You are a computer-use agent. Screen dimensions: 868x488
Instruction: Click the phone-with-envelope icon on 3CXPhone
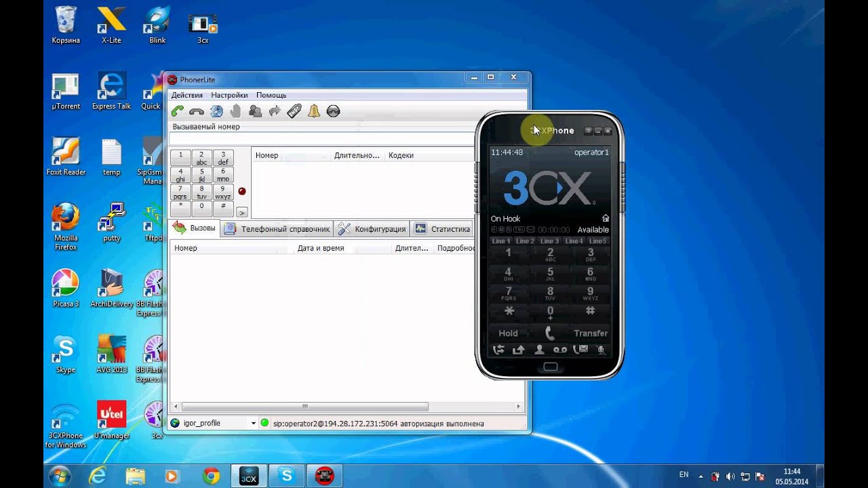click(580, 350)
